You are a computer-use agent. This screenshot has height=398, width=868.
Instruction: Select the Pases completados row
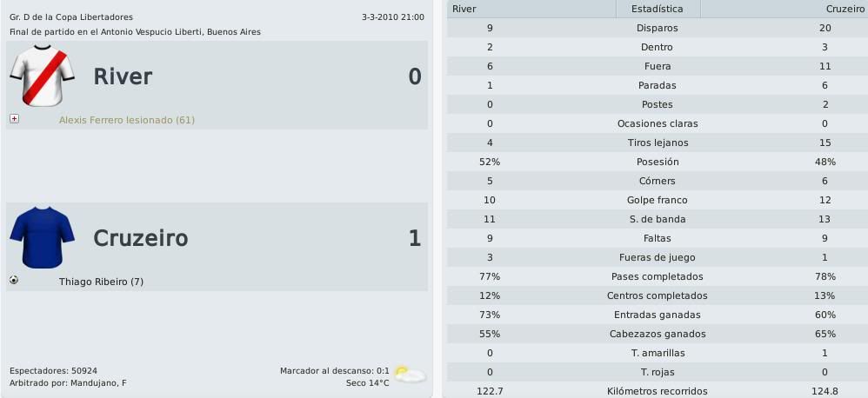tap(658, 276)
